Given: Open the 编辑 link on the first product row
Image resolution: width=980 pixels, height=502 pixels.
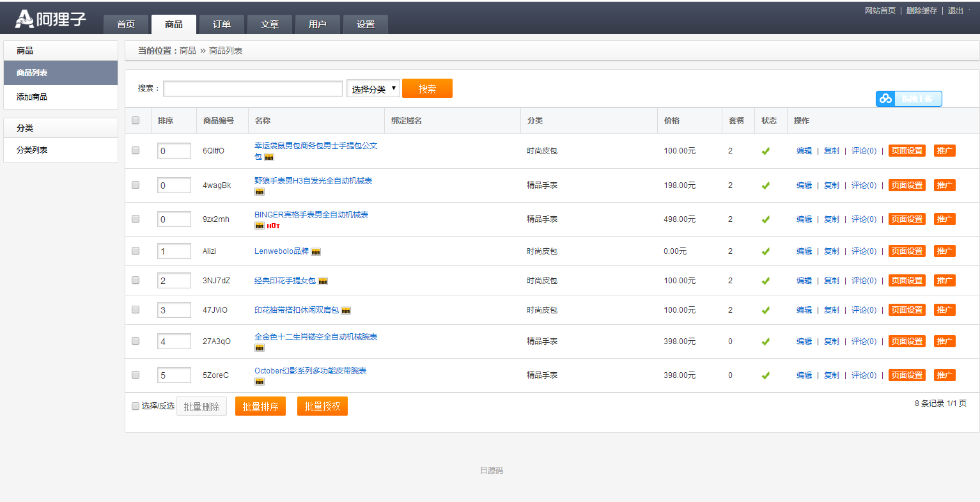Looking at the screenshot, I should pyautogui.click(x=804, y=151).
